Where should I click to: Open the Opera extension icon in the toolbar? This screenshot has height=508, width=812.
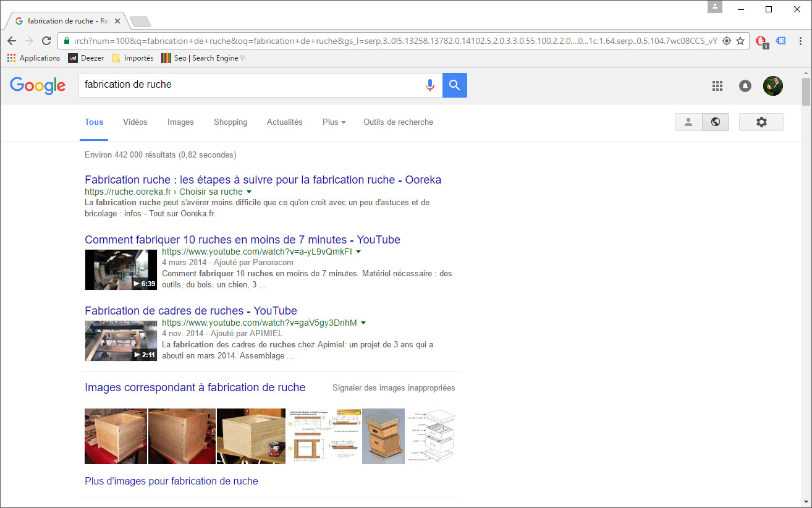click(761, 41)
